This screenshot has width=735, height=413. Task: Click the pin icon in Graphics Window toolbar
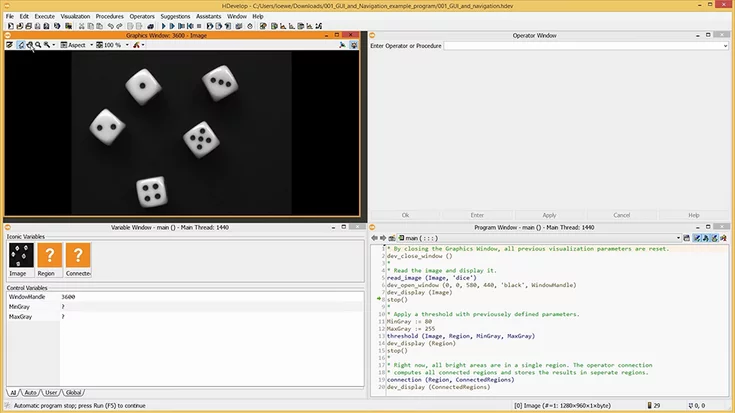(354, 45)
